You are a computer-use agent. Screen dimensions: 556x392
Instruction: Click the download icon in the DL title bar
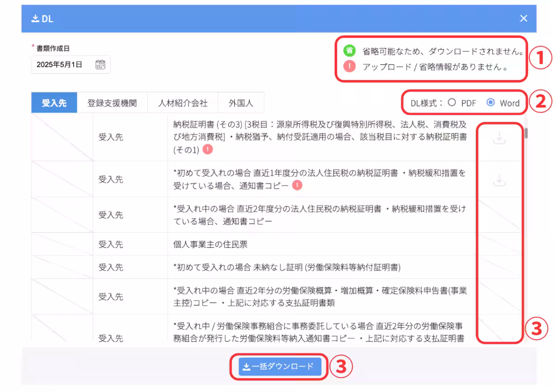(34, 19)
